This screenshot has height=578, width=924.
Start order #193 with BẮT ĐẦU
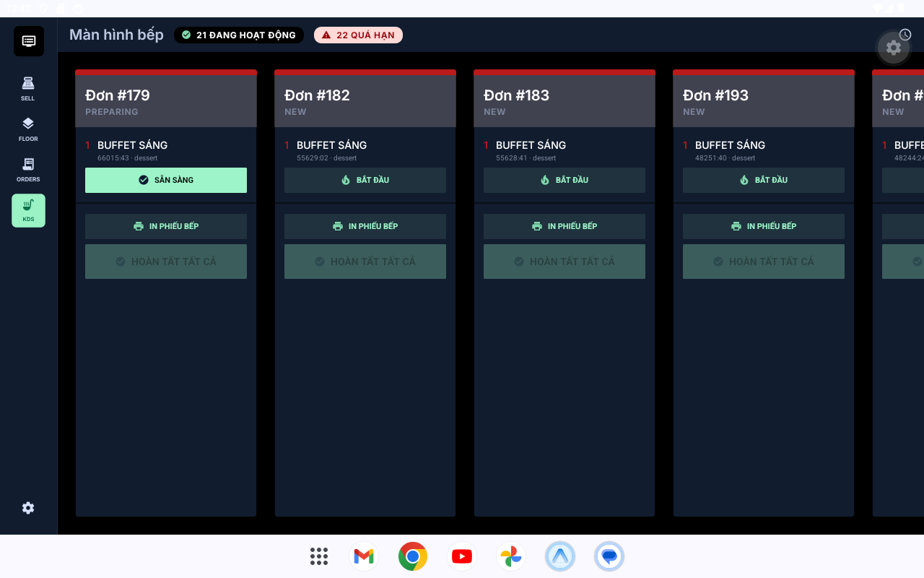click(x=764, y=180)
